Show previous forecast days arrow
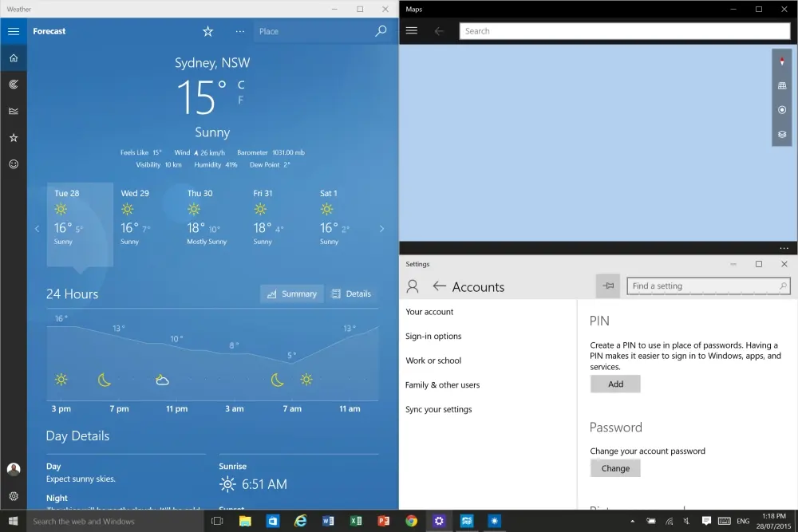Viewport: 798px width, 532px height. click(x=38, y=229)
